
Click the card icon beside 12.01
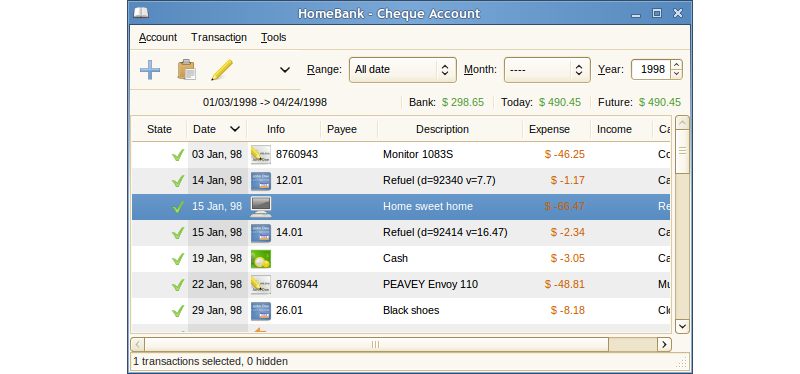tap(261, 181)
